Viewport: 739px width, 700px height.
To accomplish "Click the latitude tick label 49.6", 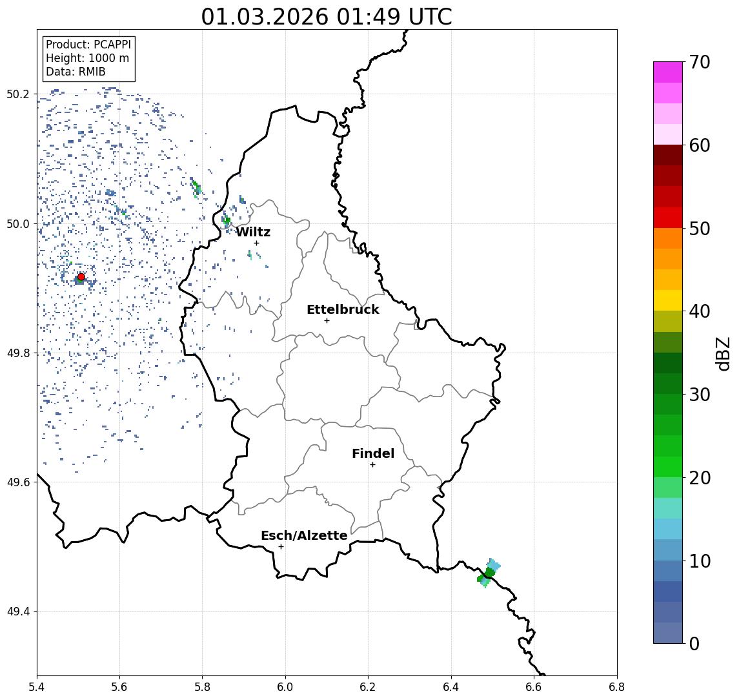I will click(18, 482).
